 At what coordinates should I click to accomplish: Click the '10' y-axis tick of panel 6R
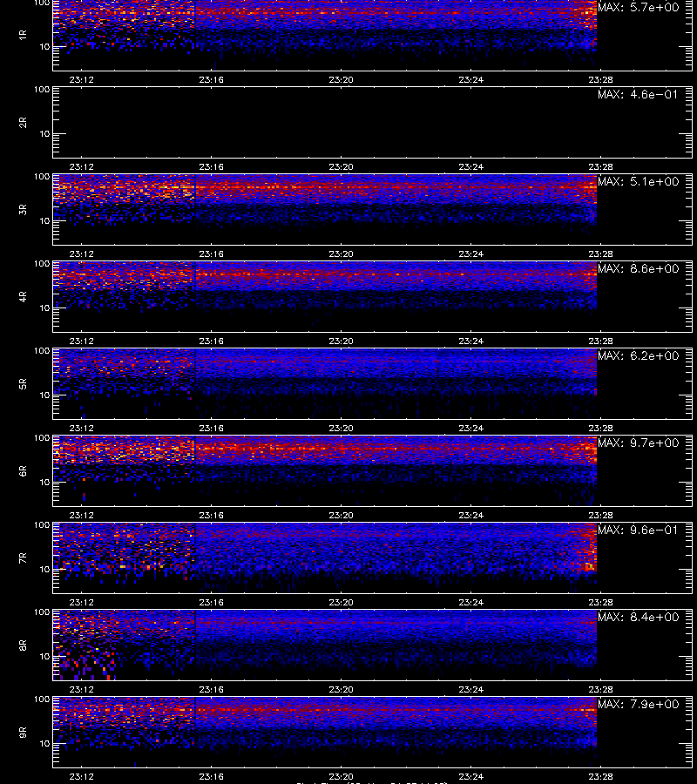(44, 482)
